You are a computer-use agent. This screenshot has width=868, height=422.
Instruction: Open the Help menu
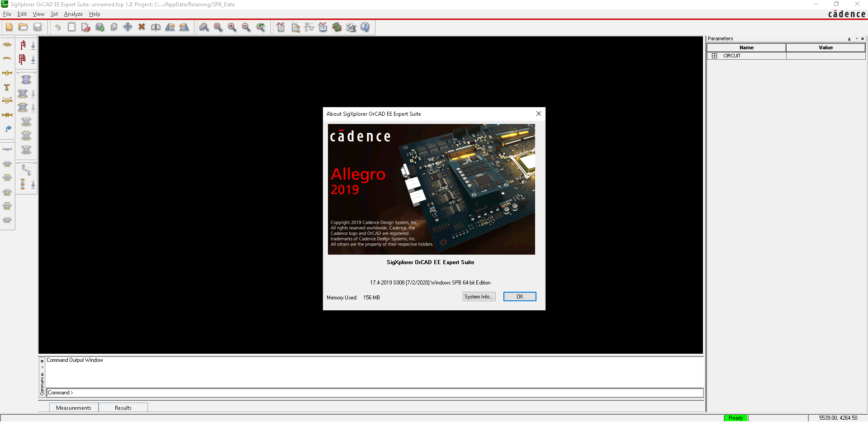point(95,14)
